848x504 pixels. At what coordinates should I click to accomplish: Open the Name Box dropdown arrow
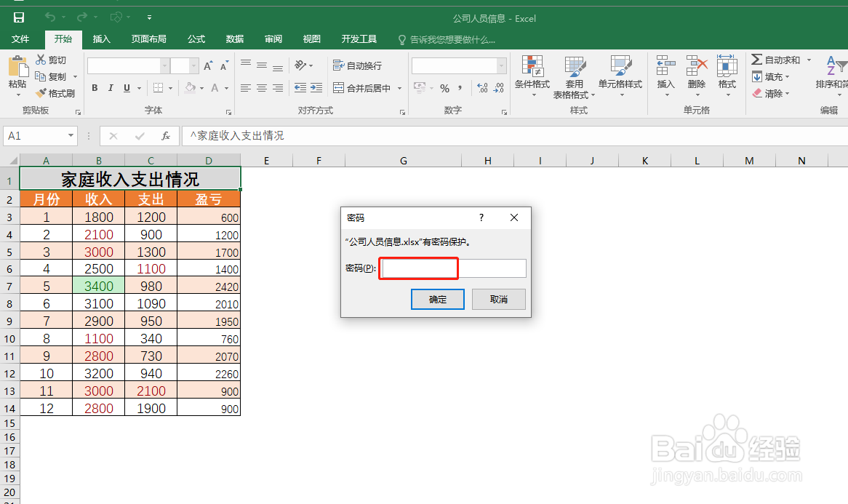(69, 135)
